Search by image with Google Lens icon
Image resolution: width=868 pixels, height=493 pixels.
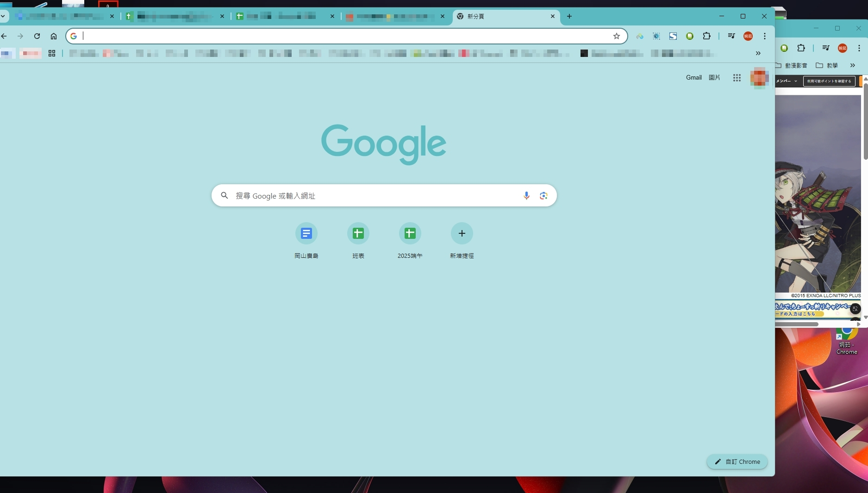coord(543,196)
